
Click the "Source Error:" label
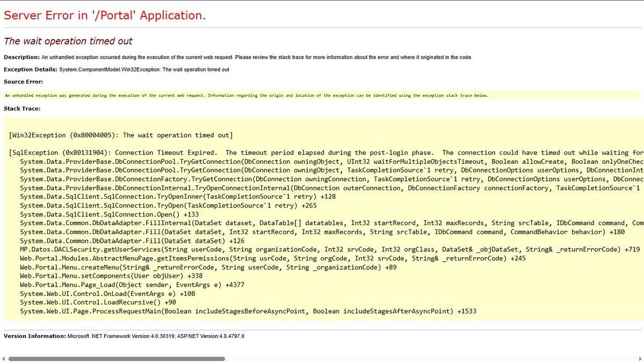(24, 82)
